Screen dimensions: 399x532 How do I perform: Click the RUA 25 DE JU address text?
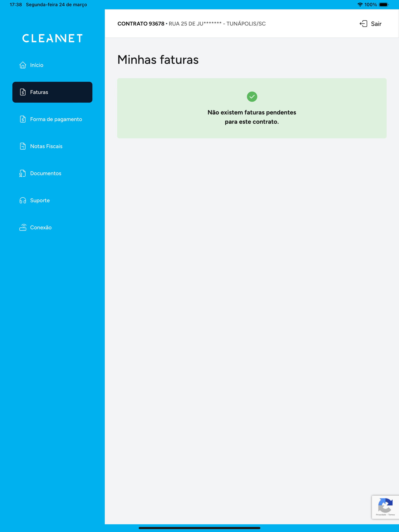217,24
